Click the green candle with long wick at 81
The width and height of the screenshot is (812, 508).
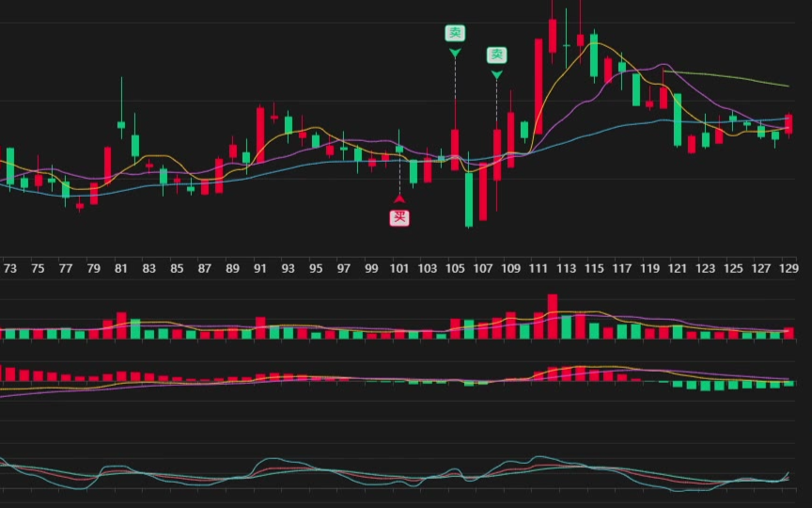click(x=121, y=124)
